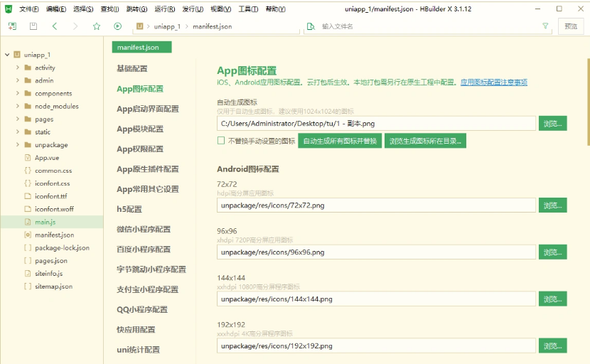Expand the node_modules folder
The image size is (590, 364).
click(x=18, y=106)
